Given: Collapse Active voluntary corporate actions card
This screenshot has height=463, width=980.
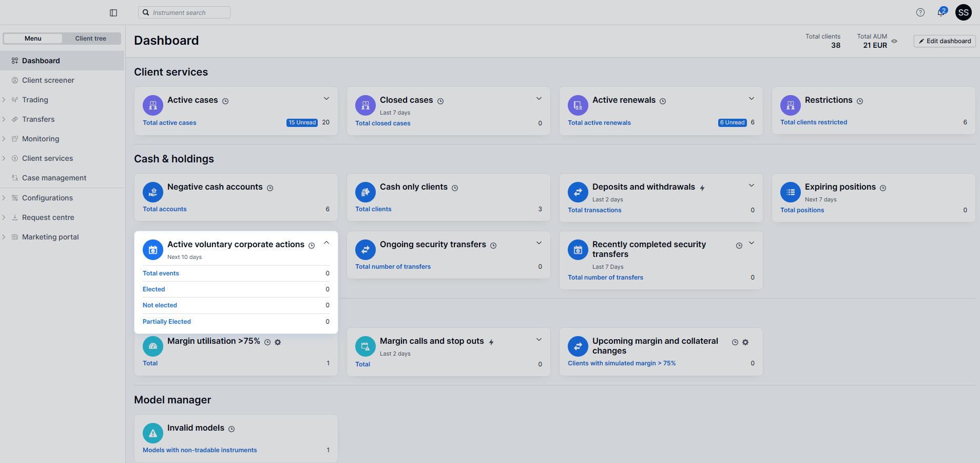Looking at the screenshot, I should (326, 243).
